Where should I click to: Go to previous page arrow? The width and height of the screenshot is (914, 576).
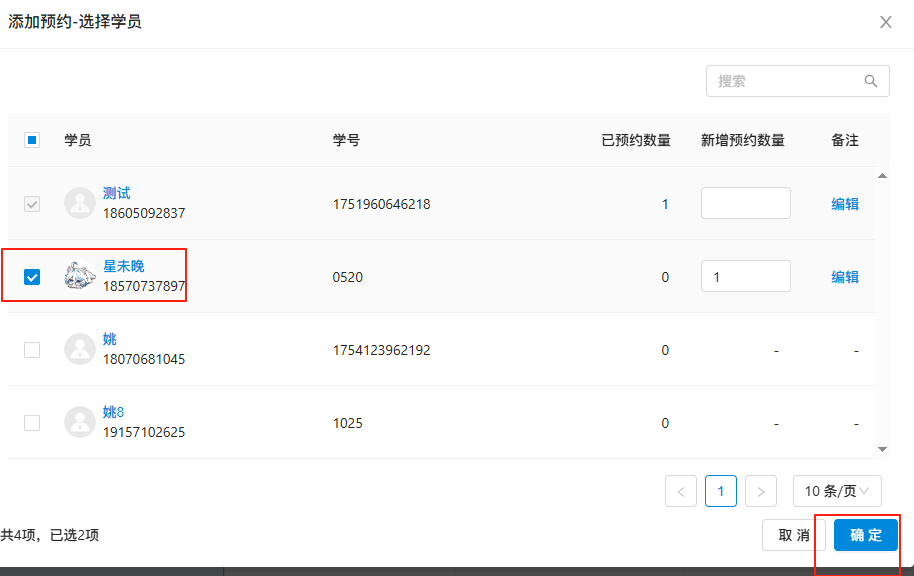tap(681, 491)
